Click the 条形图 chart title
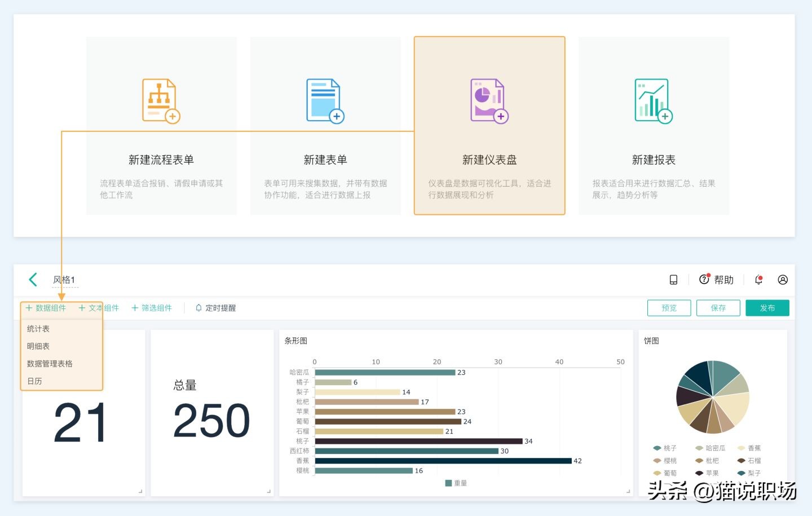 [x=296, y=341]
